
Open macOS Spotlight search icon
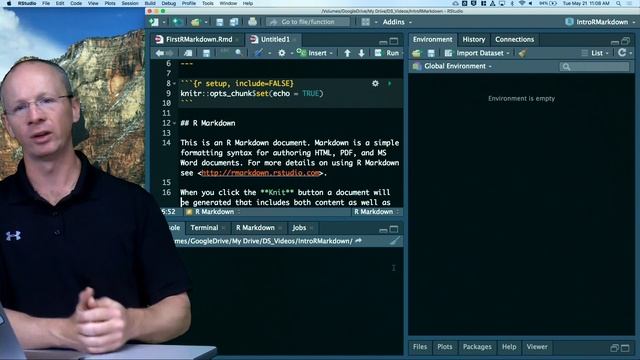pos(618,3)
